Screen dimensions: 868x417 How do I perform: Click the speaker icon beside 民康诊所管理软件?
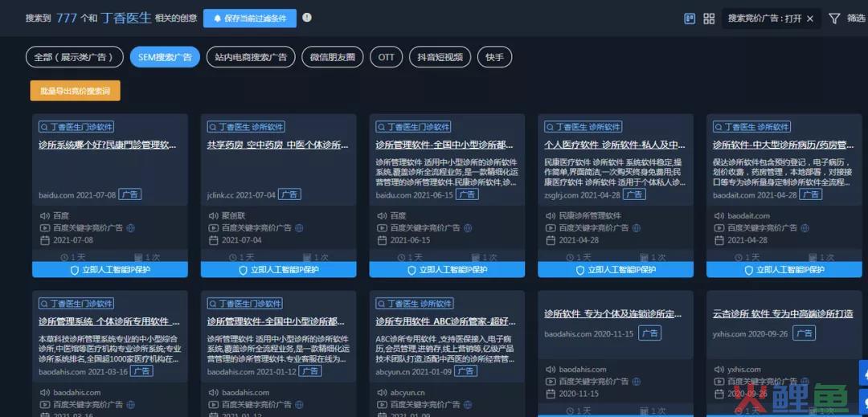[x=551, y=215]
